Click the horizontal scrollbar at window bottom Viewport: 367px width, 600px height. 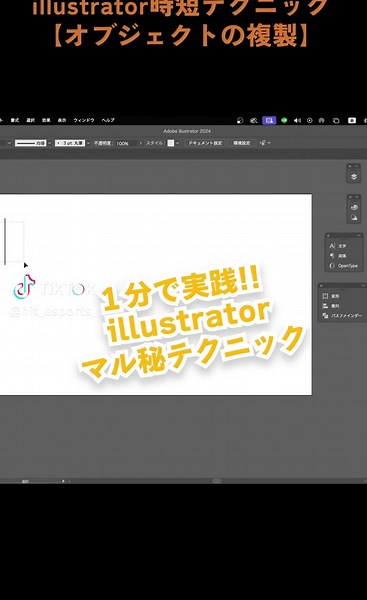pos(217,481)
